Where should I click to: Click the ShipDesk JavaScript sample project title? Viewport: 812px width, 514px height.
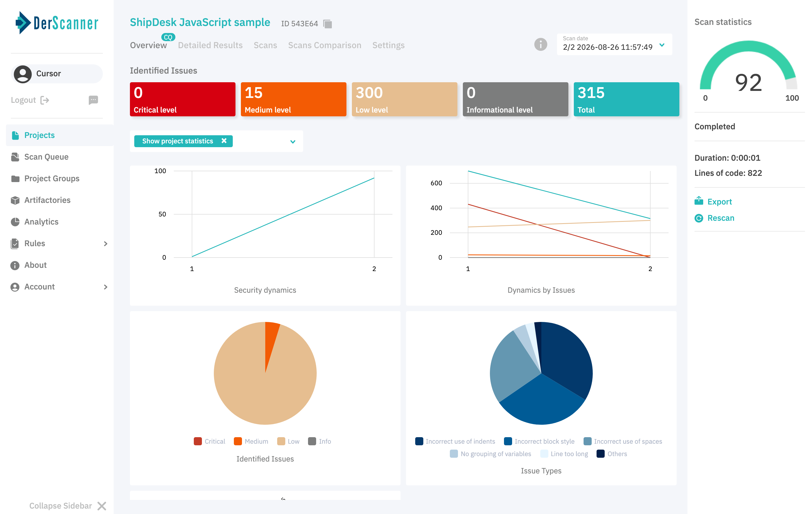click(200, 22)
